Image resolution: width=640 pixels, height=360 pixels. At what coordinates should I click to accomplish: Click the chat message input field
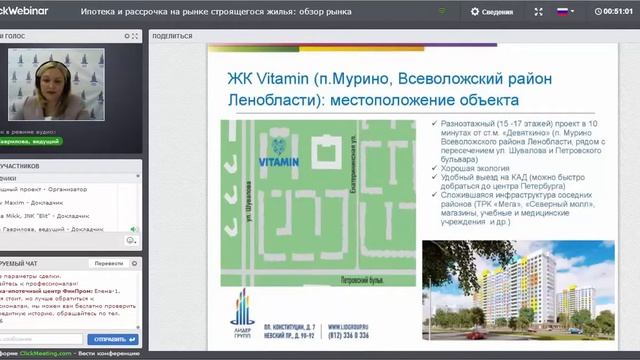click(x=41, y=339)
